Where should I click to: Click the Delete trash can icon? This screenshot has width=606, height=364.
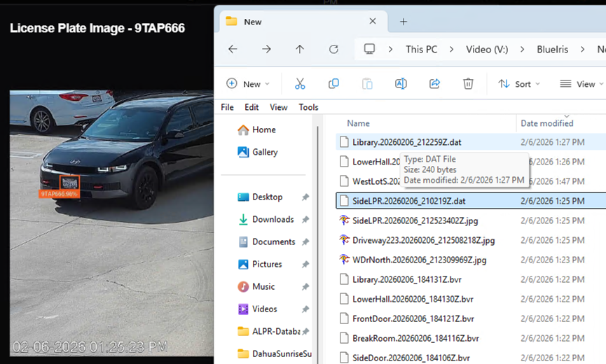point(468,84)
